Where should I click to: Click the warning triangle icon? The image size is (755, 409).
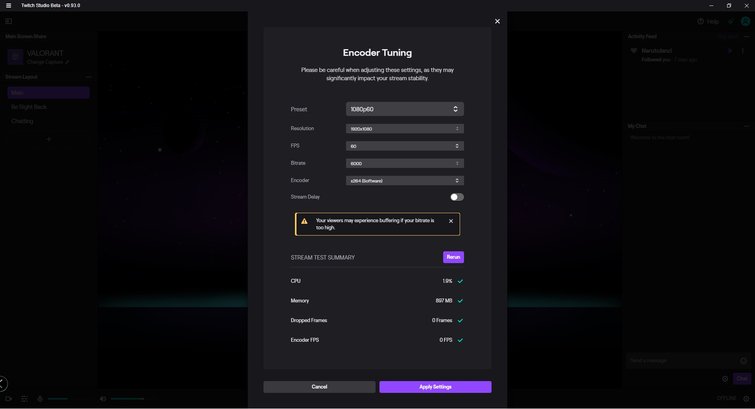tap(304, 221)
